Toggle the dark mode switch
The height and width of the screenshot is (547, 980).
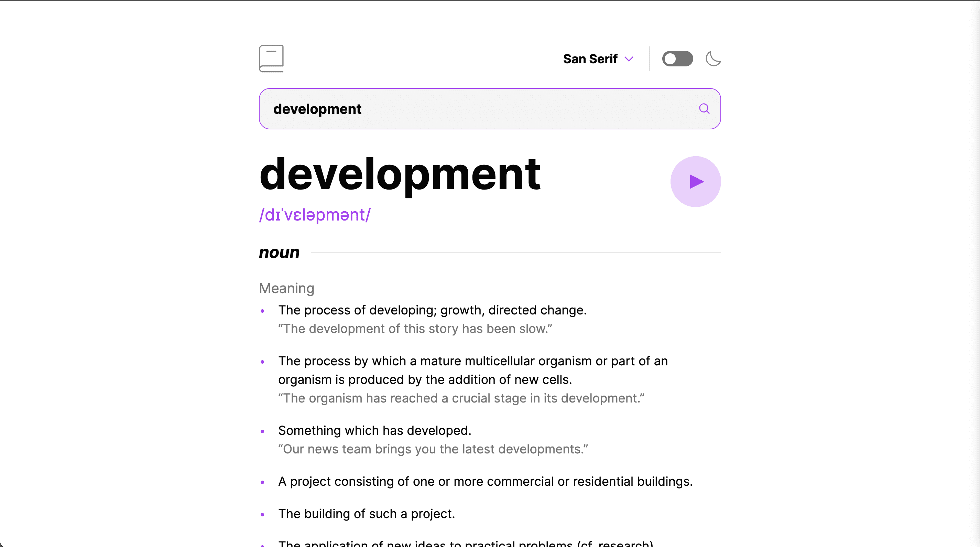point(677,59)
